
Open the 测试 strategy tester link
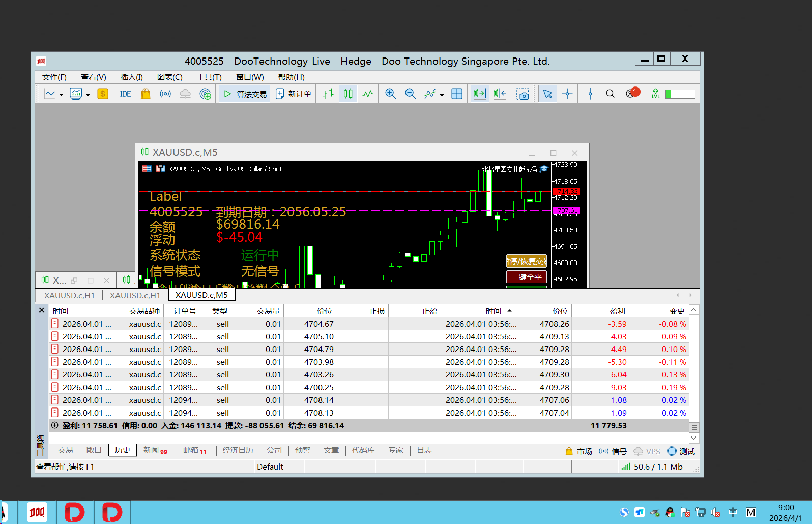pos(681,451)
